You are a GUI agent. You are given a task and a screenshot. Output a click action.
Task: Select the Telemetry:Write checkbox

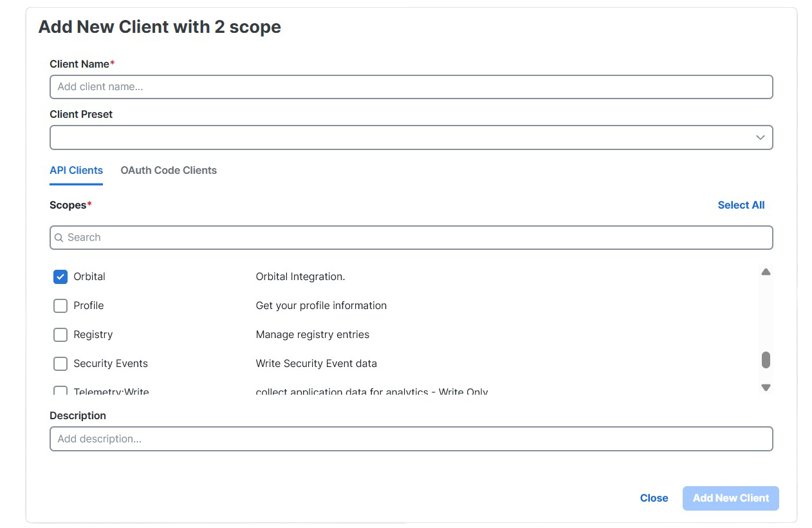60,391
